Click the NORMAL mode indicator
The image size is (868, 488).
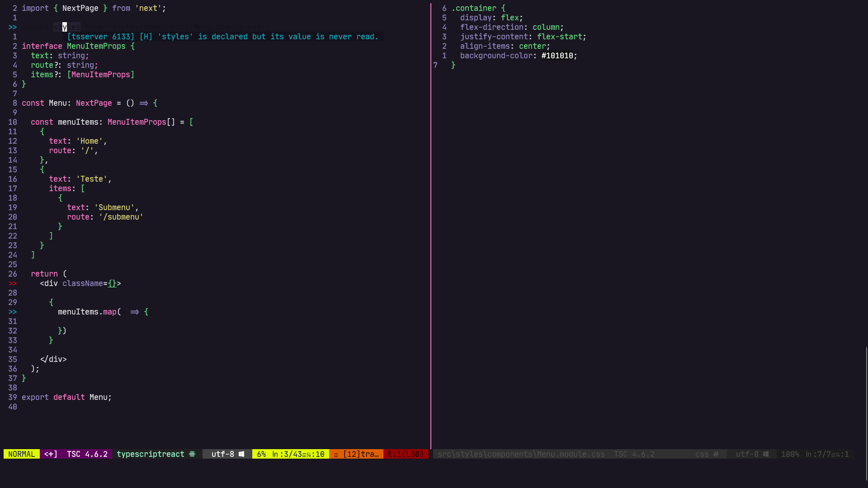21,454
